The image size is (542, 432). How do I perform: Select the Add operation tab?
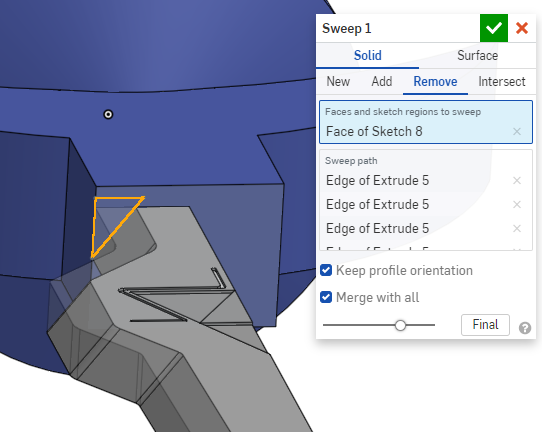pyautogui.click(x=382, y=82)
